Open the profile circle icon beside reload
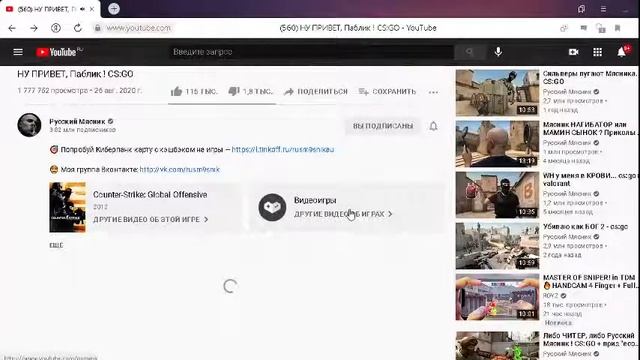640x360 pixels. click(x=56, y=28)
